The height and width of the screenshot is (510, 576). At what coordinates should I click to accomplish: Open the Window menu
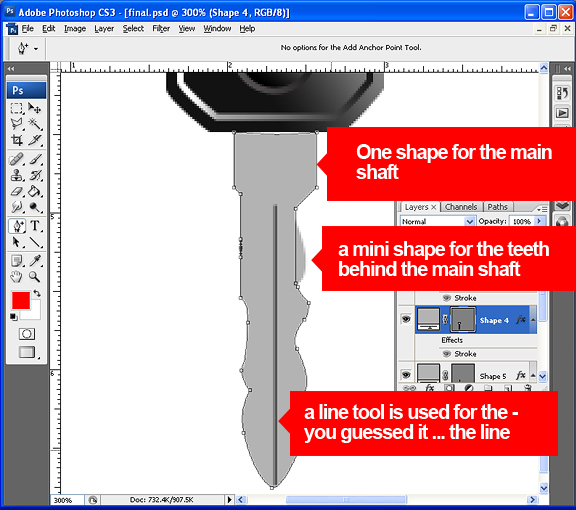click(x=217, y=28)
